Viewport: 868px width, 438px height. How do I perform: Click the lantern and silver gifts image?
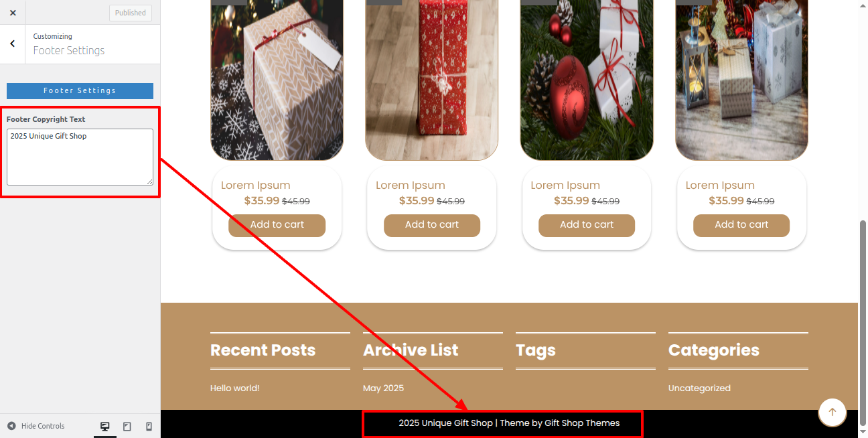741,80
